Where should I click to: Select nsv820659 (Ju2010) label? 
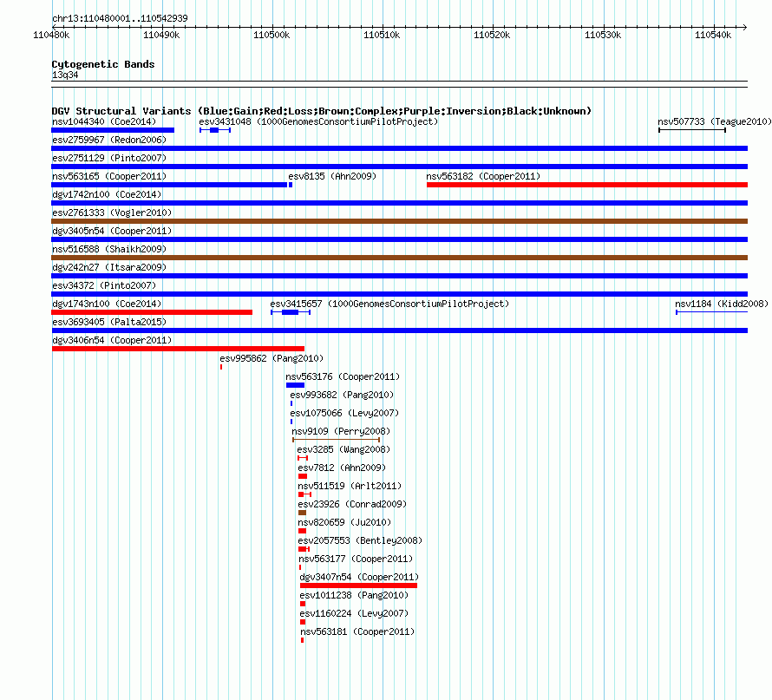pos(344,522)
